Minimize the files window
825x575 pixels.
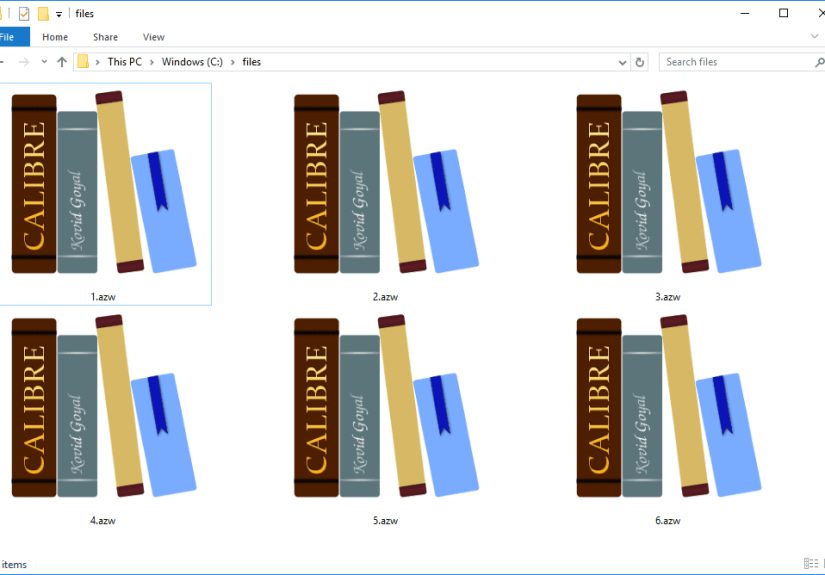745,13
